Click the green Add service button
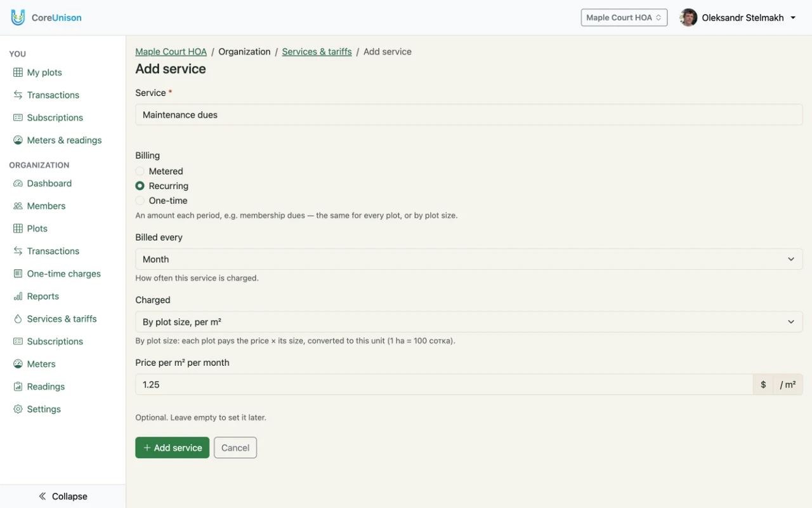Screen dimensions: 812x508 coord(172,448)
